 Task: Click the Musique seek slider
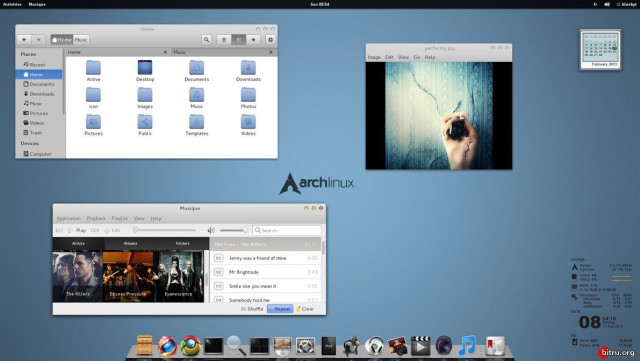[164, 230]
